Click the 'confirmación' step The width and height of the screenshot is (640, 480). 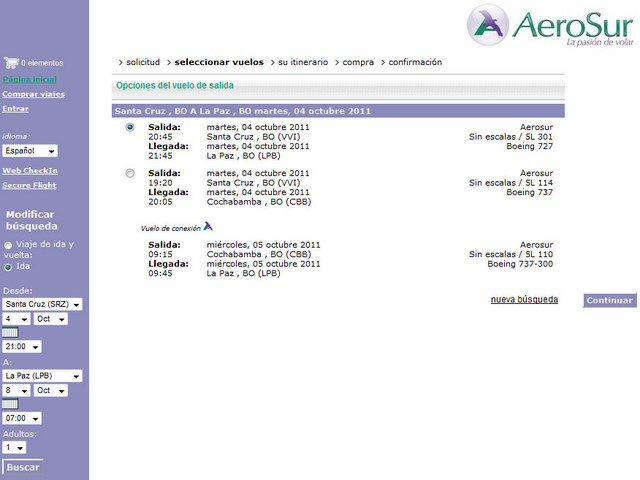415,62
